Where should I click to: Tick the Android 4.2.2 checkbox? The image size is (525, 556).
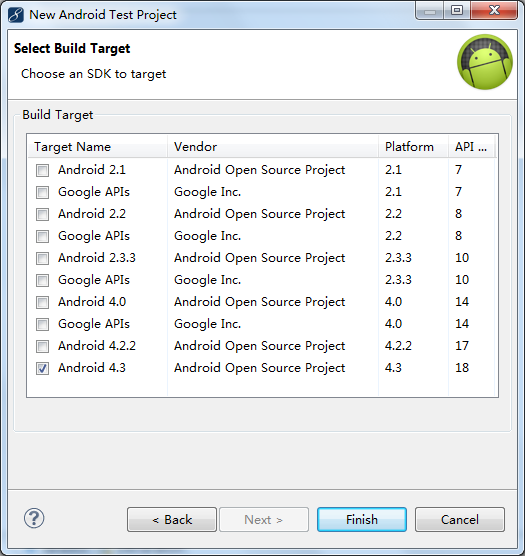click(43, 346)
